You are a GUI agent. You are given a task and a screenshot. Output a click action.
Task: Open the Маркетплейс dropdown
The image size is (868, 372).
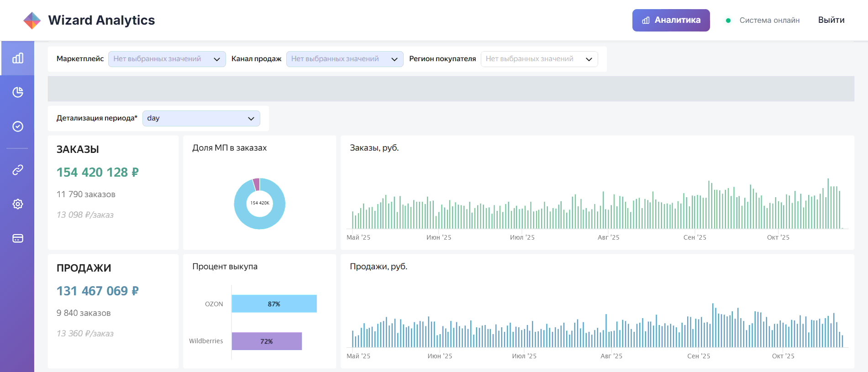pyautogui.click(x=167, y=59)
